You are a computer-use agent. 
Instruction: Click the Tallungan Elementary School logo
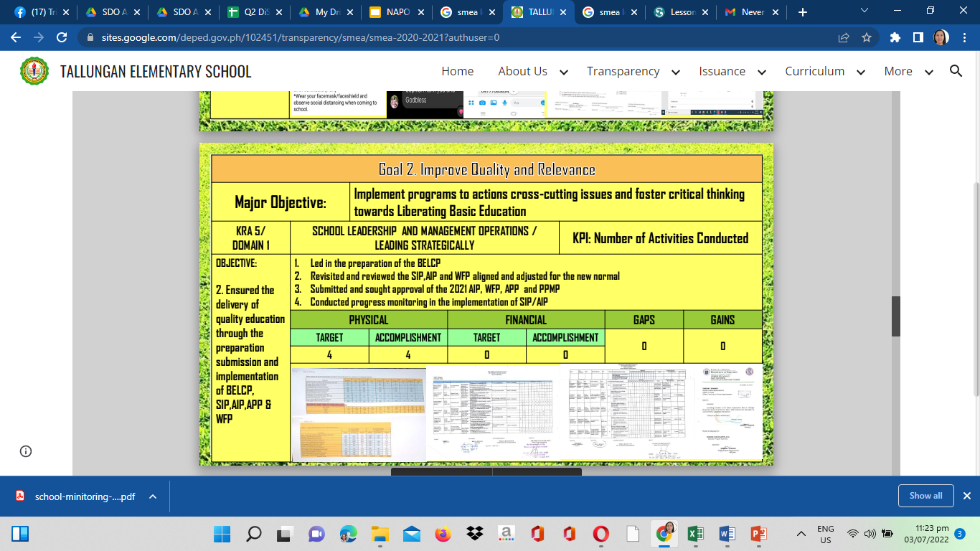(x=34, y=71)
